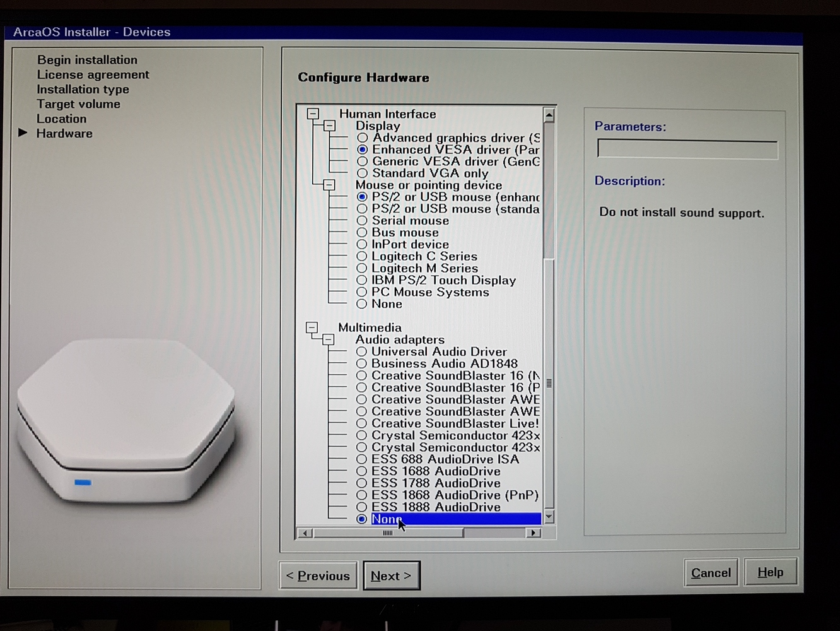Select Enhanced VESA driver option
The height and width of the screenshot is (631, 840).
363,150
